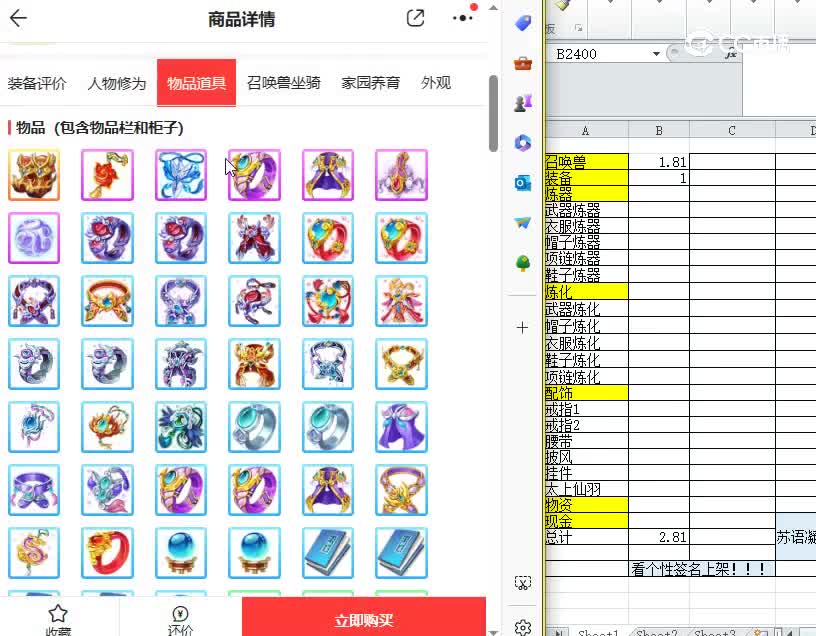Click the yellow 炼化 cell
This screenshot has height=636, width=816.
pyautogui.click(x=586, y=291)
